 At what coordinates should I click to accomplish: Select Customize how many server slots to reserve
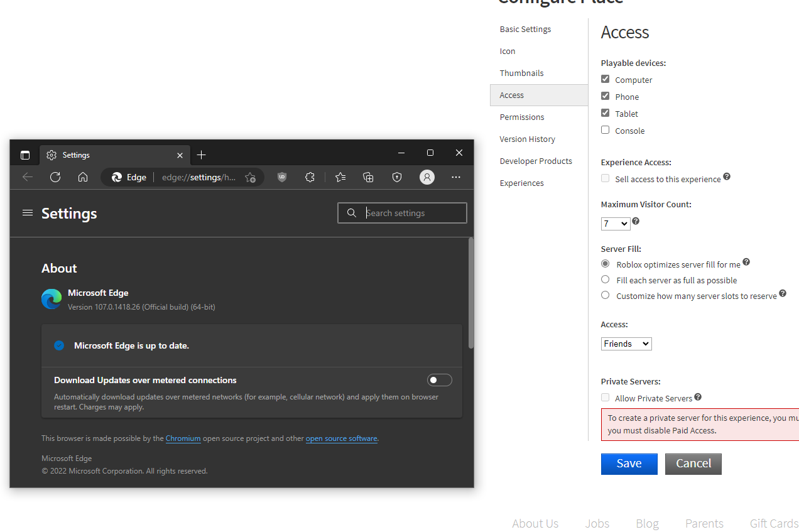606,295
